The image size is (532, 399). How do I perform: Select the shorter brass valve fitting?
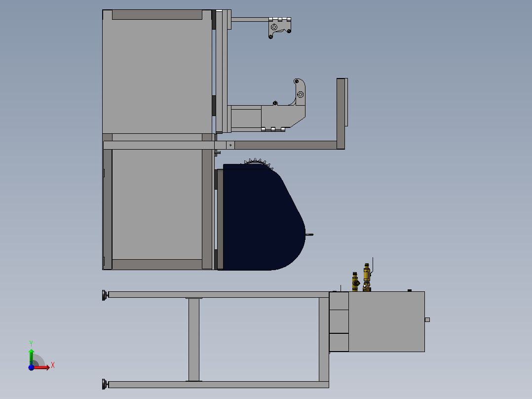click(355, 281)
